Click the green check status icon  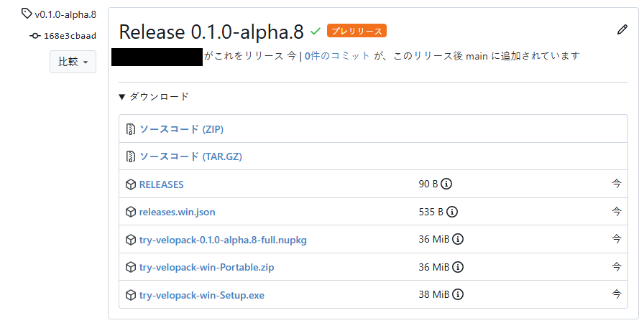click(x=316, y=32)
